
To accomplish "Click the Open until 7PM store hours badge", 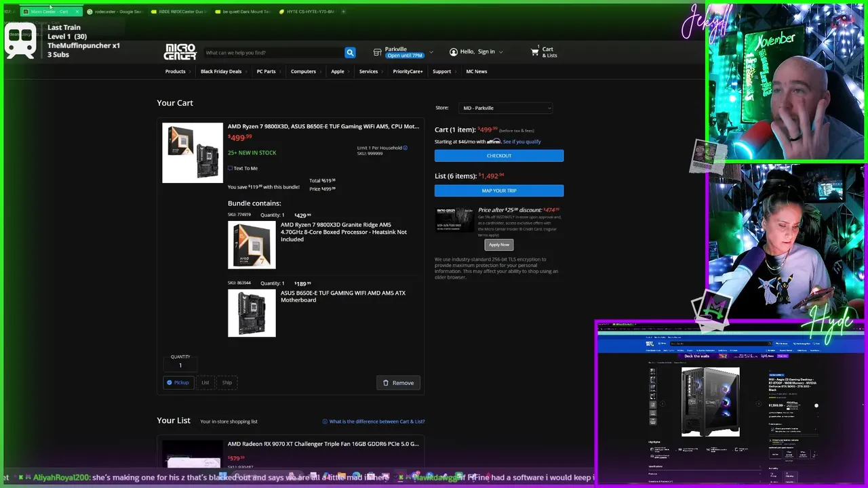I will point(405,56).
